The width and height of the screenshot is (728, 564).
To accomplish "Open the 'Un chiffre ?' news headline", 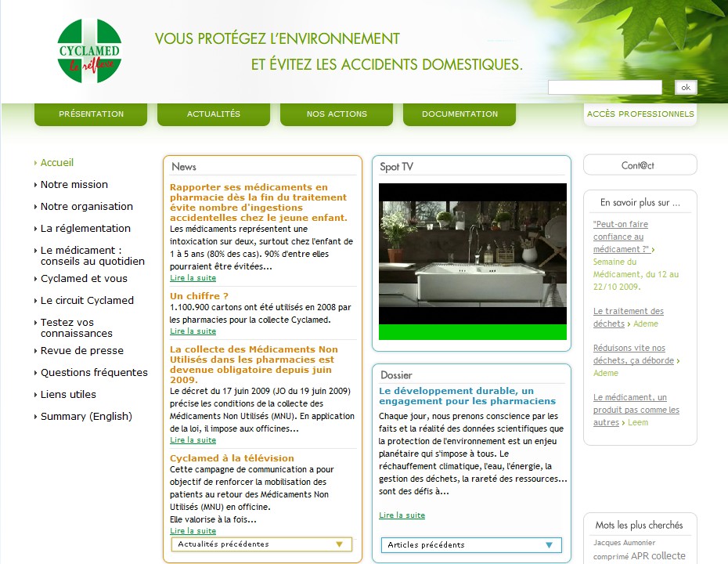I will coord(199,296).
